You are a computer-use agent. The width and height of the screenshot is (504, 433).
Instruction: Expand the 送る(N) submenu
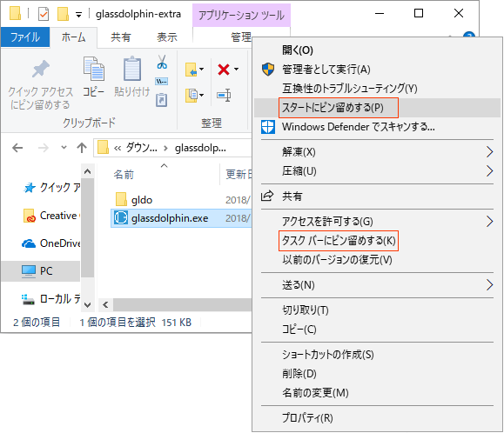click(x=489, y=284)
